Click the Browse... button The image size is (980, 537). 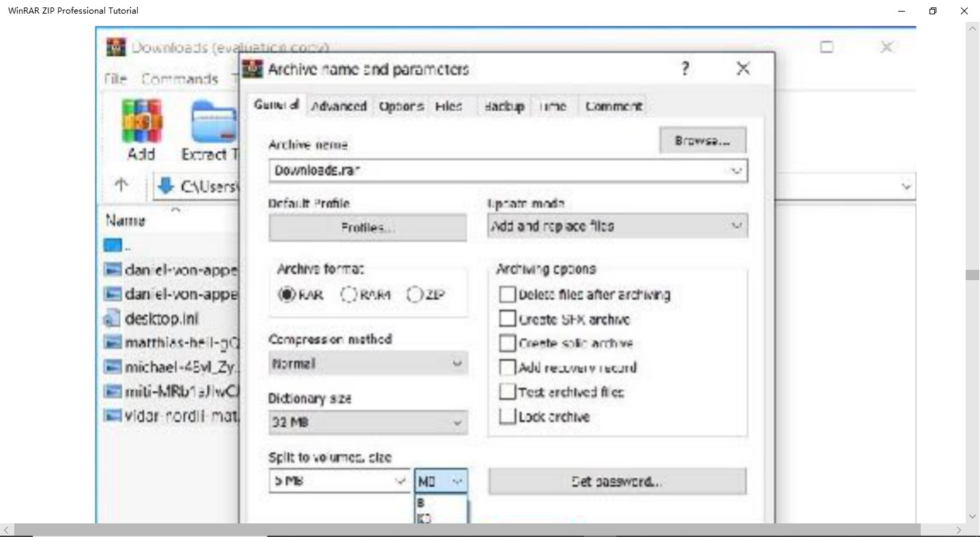(702, 140)
